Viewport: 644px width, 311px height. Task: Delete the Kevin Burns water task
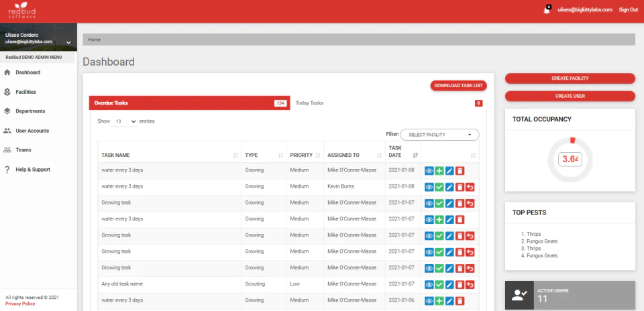click(460, 187)
